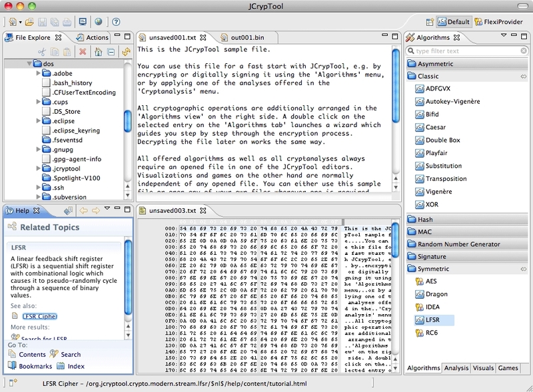
Task: Click the IDEA algorithm key icon
Action: coord(420,307)
